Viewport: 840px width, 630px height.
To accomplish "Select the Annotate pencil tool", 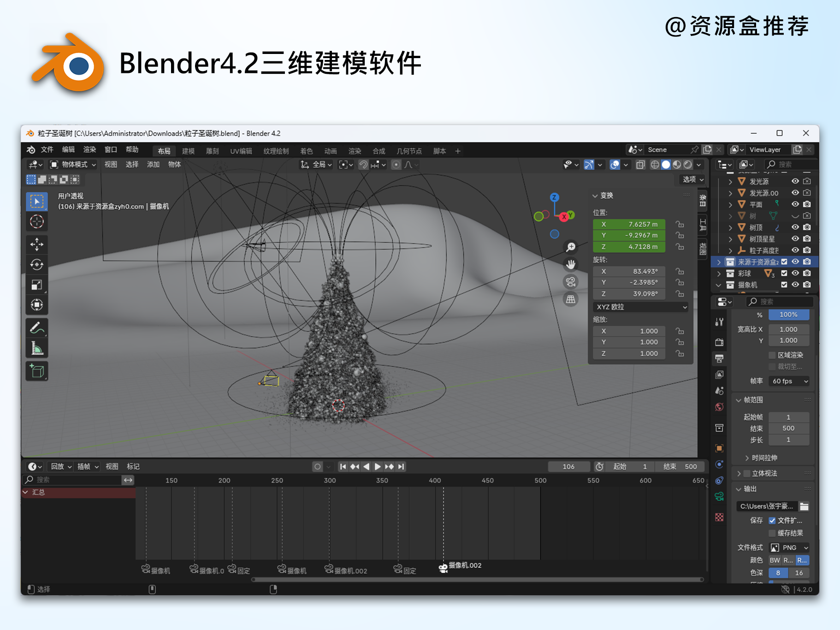I will [37, 328].
